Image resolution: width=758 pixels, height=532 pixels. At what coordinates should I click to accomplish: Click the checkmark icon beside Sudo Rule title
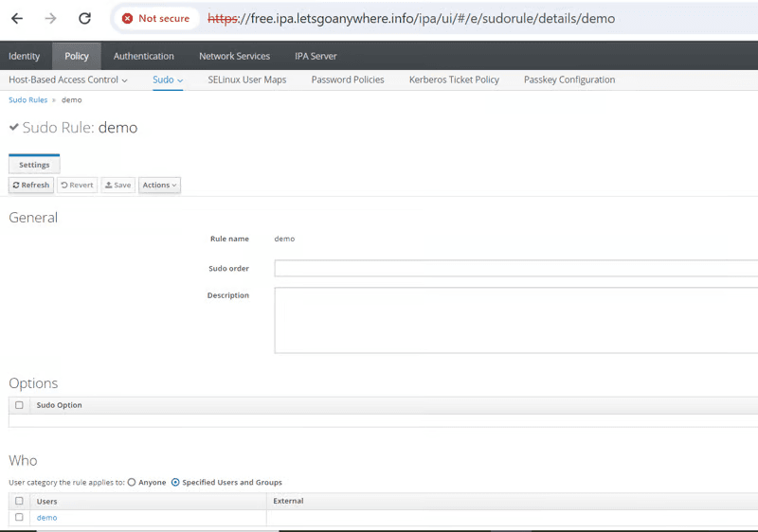coord(14,128)
